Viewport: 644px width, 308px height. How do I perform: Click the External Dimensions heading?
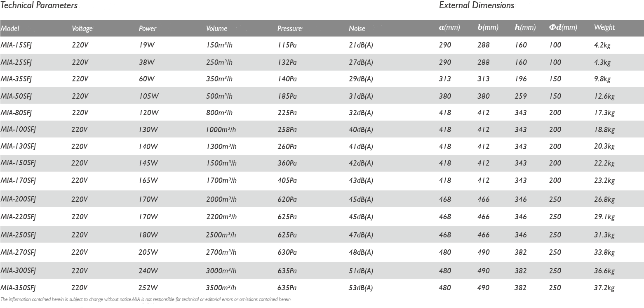click(x=477, y=5)
